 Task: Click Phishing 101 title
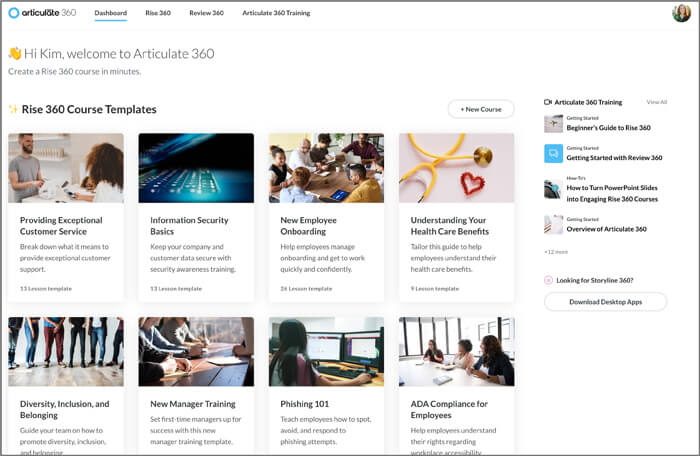point(304,404)
